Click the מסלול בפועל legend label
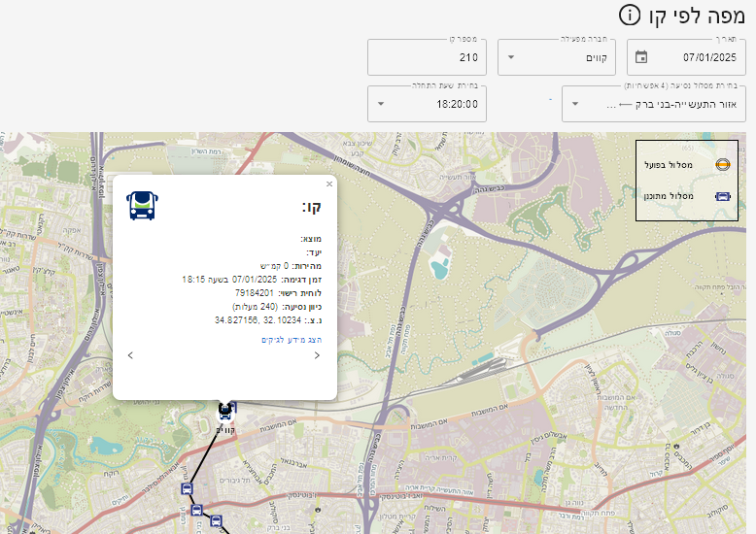Screen dimensions: 756x534 click(669, 165)
